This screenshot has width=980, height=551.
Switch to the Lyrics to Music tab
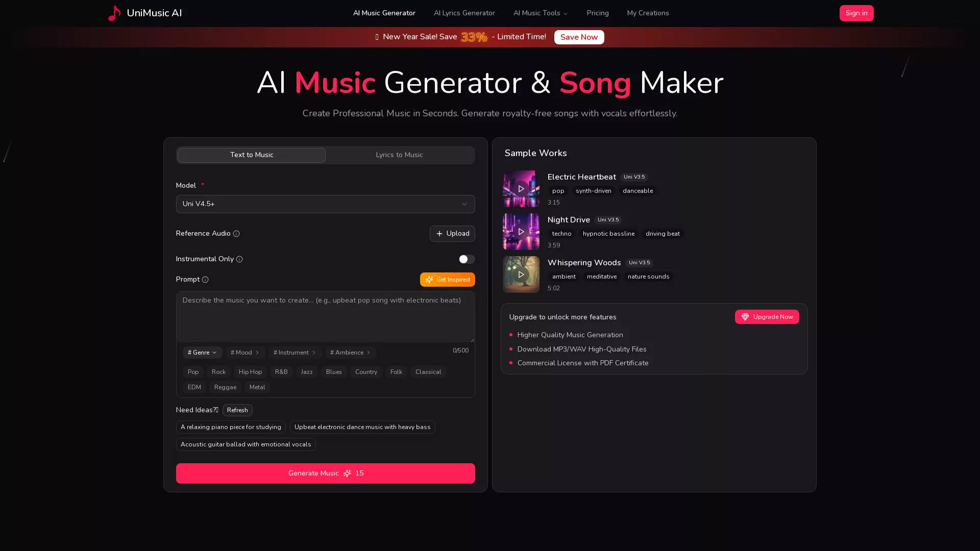[400, 155]
